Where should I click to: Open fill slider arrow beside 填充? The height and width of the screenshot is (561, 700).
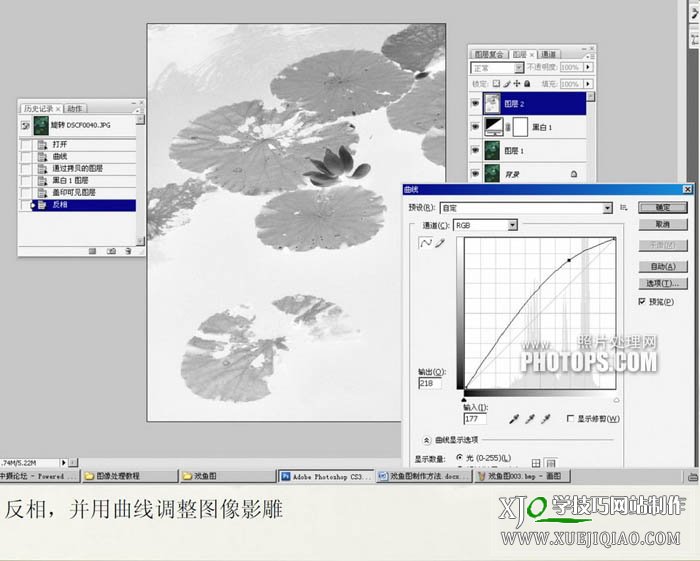[588, 83]
